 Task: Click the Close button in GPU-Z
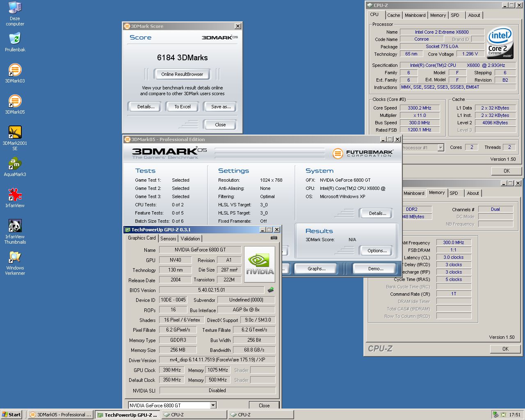(264, 405)
